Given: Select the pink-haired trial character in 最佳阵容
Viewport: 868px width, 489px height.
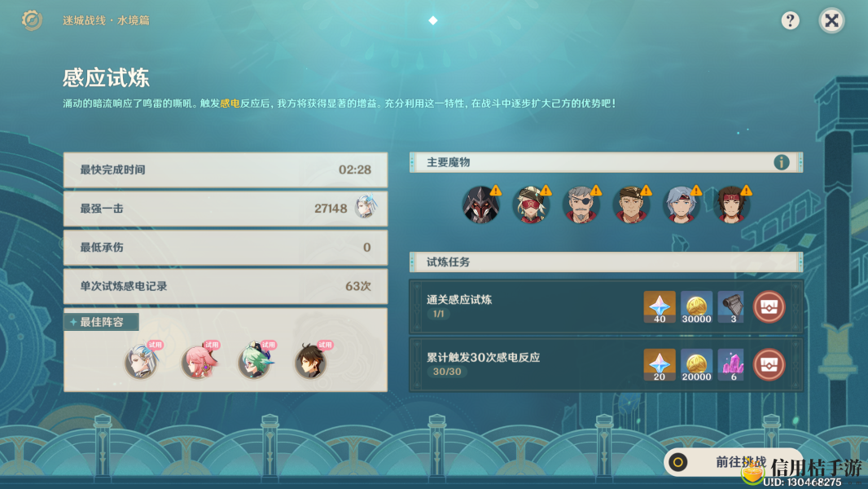Looking at the screenshot, I should pyautogui.click(x=199, y=362).
